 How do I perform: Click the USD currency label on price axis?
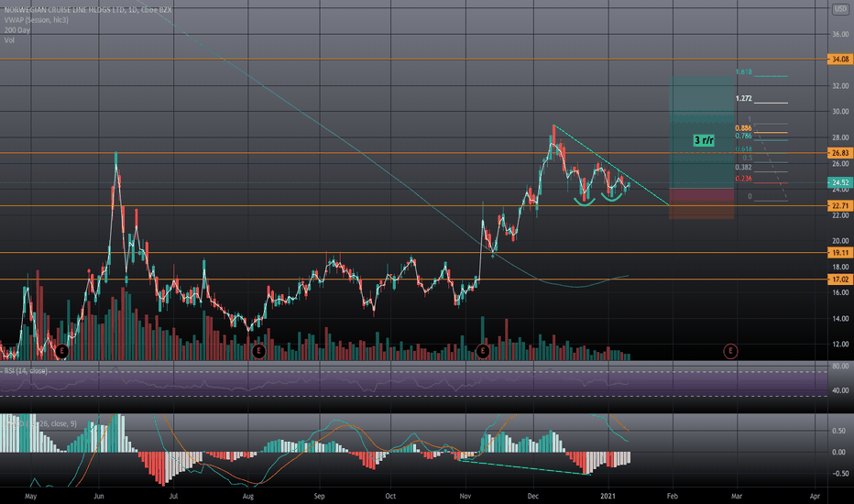click(840, 9)
